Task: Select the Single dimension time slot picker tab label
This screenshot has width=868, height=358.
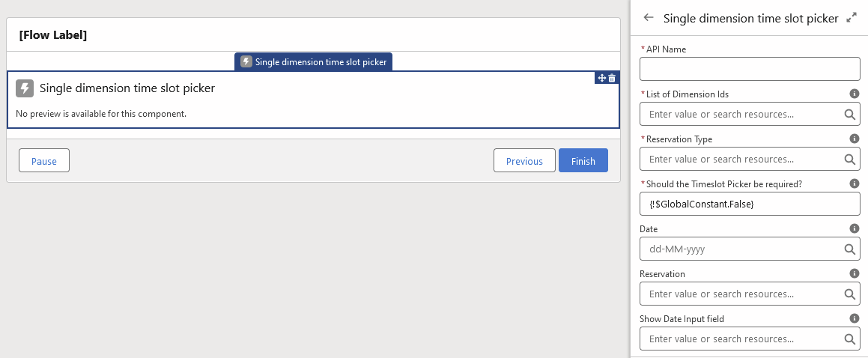Action: 314,62
